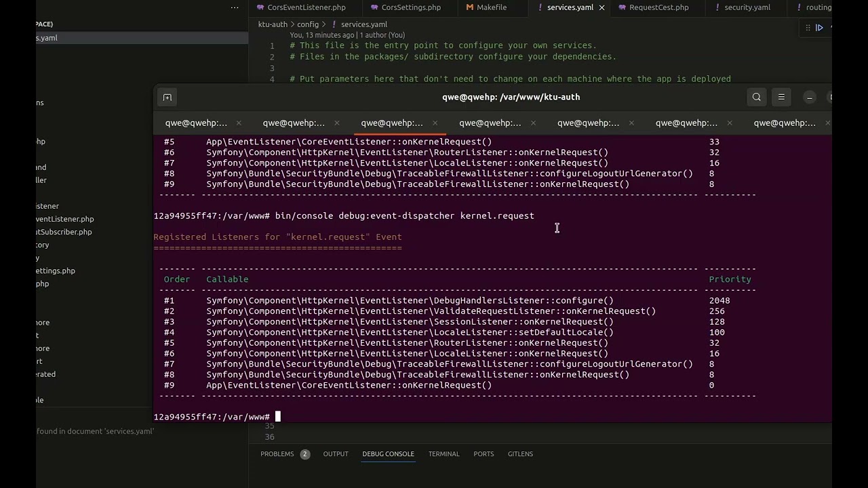Click the Callable column header in lower table
Viewport: 868px width, 488px height.
point(227,279)
